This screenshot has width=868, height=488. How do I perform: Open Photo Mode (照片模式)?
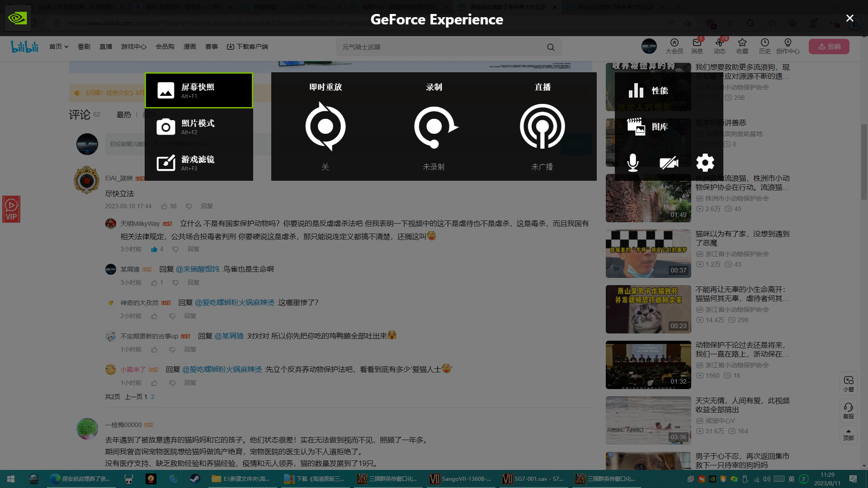coord(199,127)
